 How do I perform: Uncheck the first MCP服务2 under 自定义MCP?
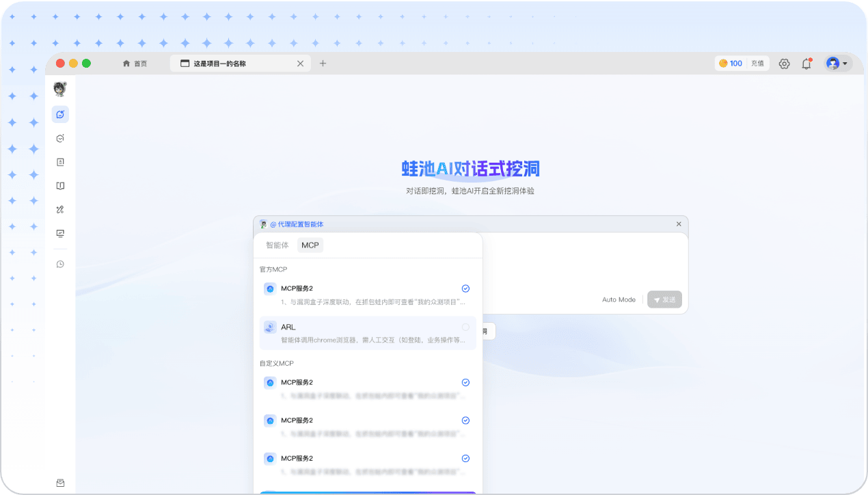pyautogui.click(x=465, y=382)
